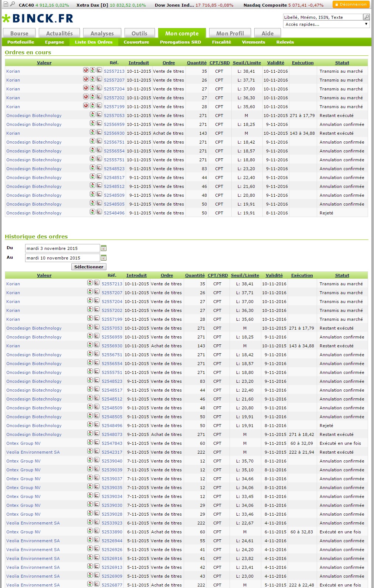Click trade icon for history order 52548073
The width and height of the screenshot is (374, 588).
[90, 433]
